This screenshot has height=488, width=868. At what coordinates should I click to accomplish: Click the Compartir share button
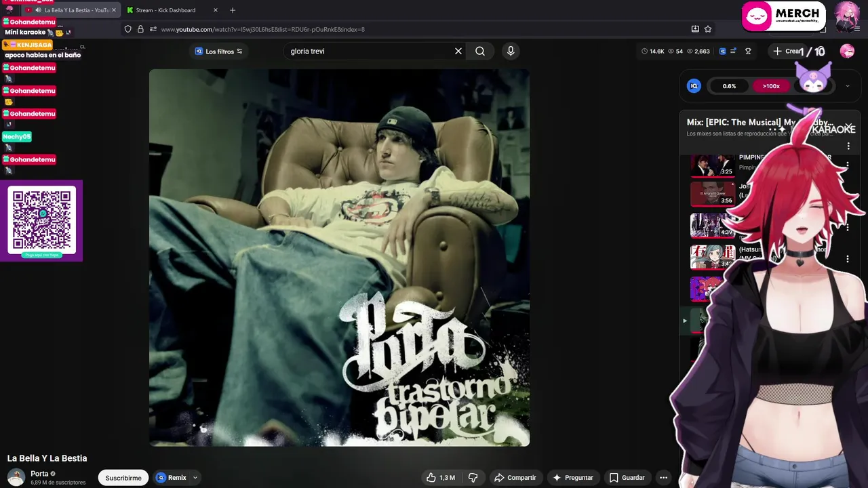pos(515,478)
